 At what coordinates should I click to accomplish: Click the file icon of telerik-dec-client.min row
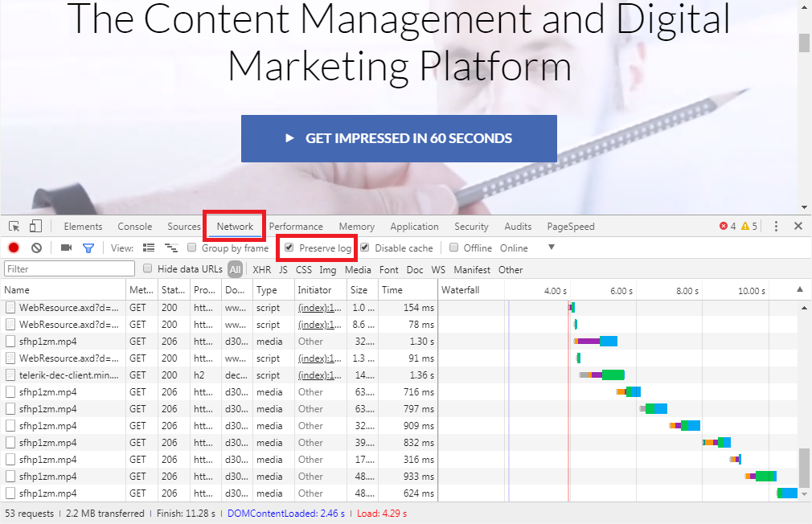(10, 375)
